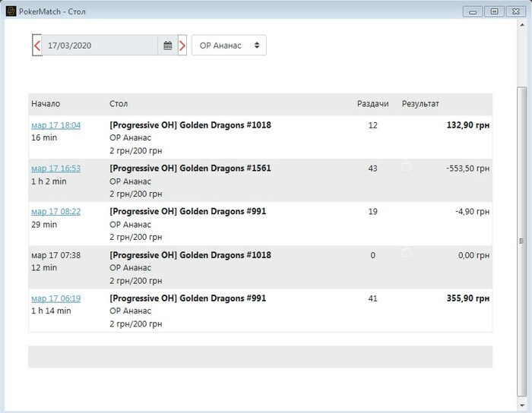Click the duration 1 h 14 min

tap(51, 311)
